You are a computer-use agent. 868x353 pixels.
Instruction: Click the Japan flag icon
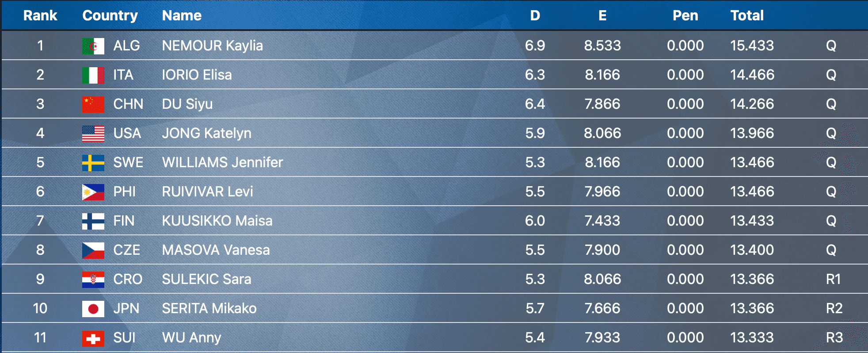click(x=93, y=309)
